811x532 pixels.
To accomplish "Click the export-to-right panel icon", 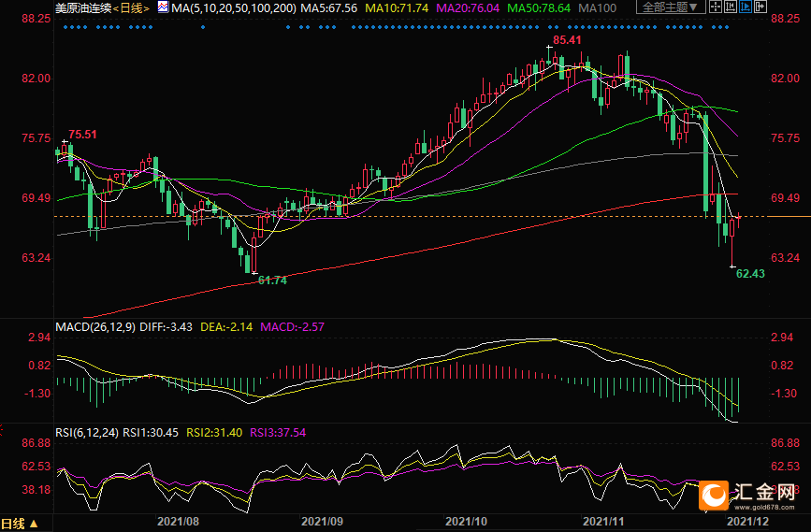I will tap(760, 7).
